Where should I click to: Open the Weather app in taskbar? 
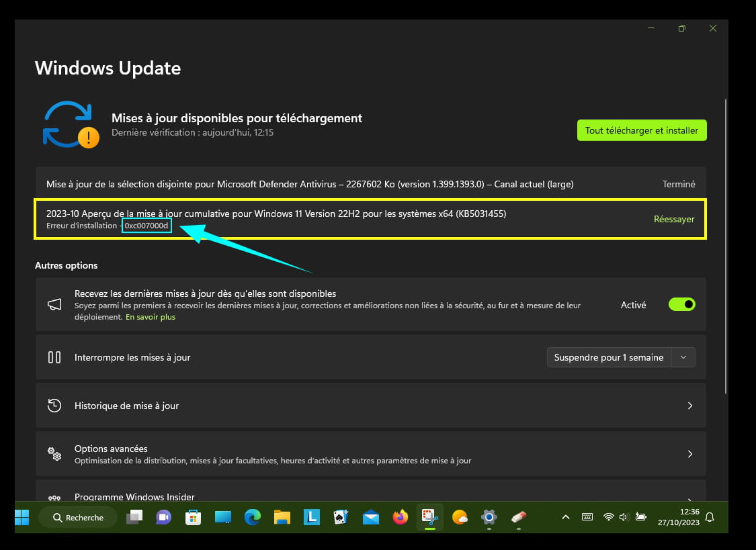pos(460,517)
